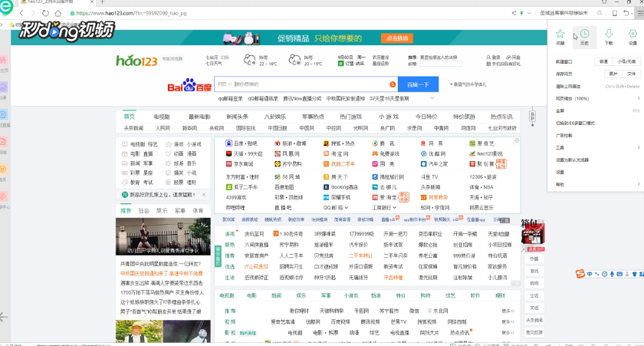
Task: Open the hamburger main menu icon
Action: [640, 13]
